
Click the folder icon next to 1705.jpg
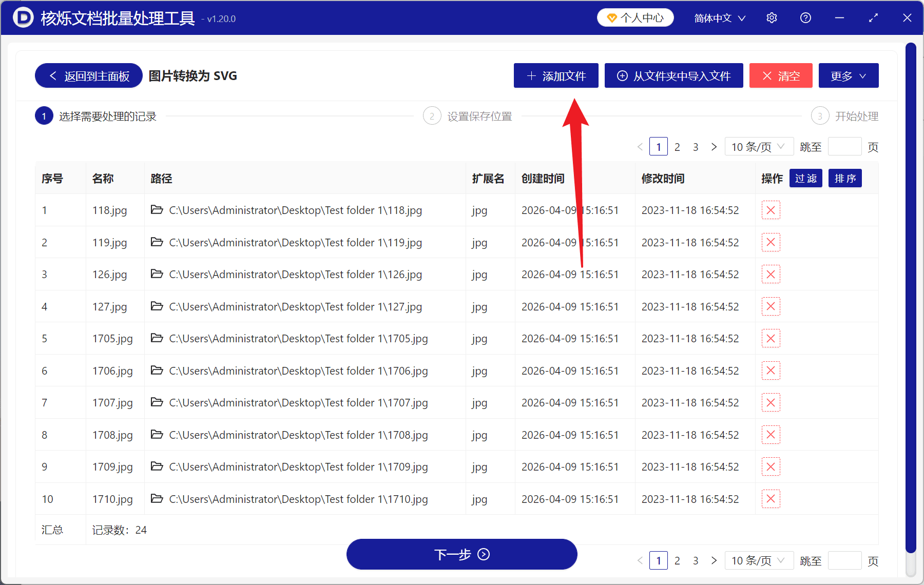[x=157, y=338]
